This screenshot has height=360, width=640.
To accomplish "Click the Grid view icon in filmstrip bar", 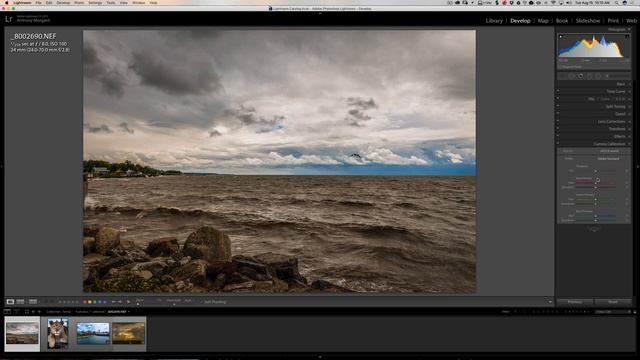I will click(27, 312).
